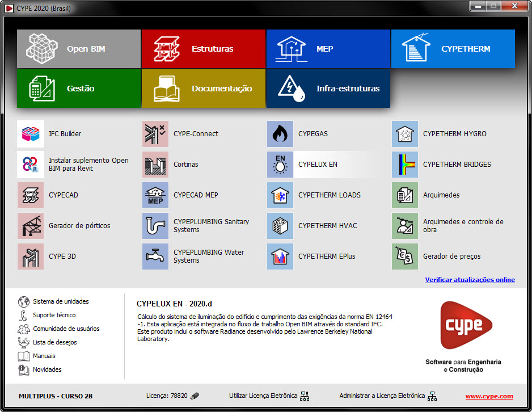The image size is (532, 412).
Task: Select the Estruturas category tile
Action: [x=204, y=49]
